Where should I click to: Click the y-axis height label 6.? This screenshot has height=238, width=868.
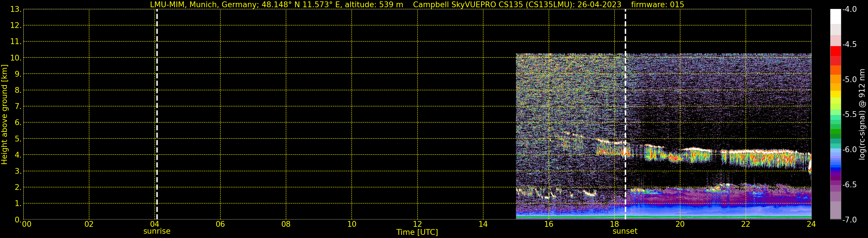pos(18,122)
